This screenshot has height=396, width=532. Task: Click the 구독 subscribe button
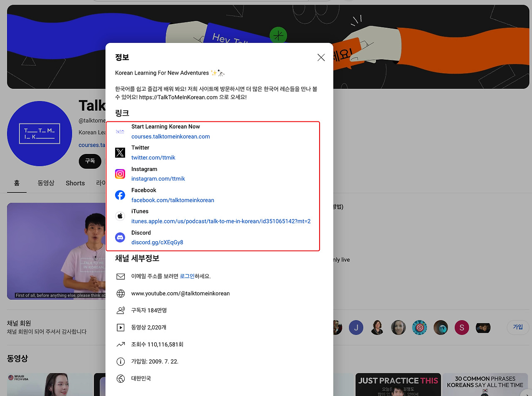pos(90,161)
